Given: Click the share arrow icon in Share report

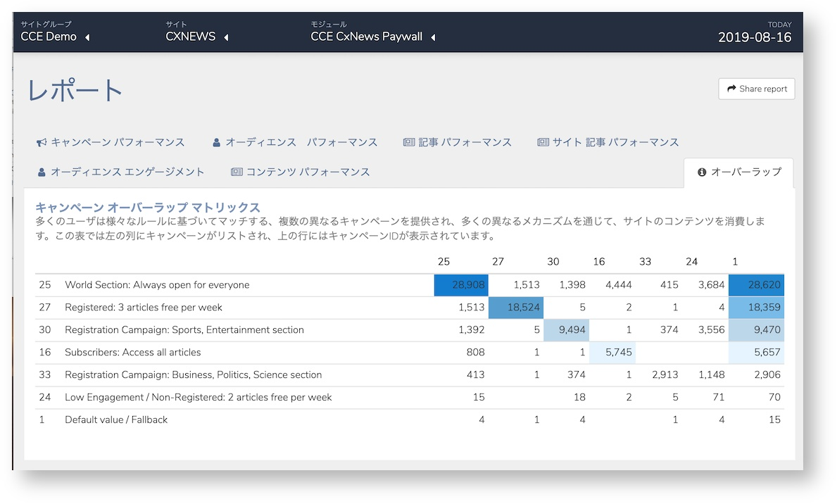Looking at the screenshot, I should click(731, 89).
